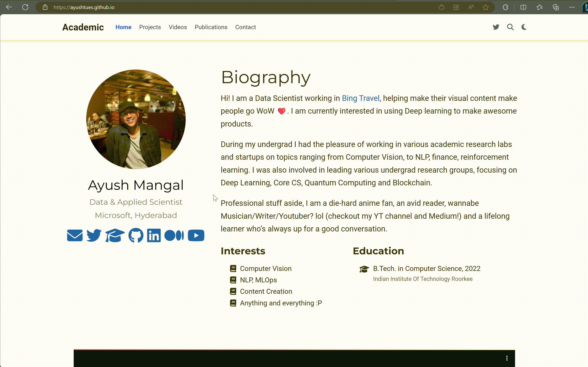The width and height of the screenshot is (588, 367).
Task: Add page to favorites with star icon
Action: tap(486, 7)
